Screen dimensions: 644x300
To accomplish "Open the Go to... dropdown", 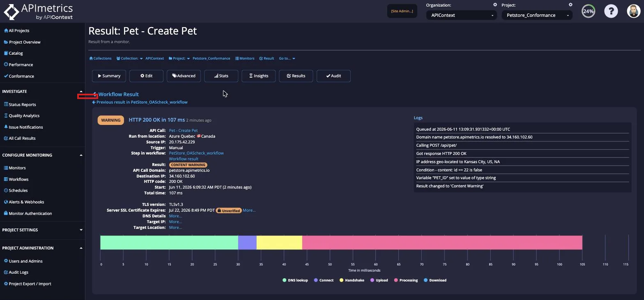I will (x=287, y=58).
